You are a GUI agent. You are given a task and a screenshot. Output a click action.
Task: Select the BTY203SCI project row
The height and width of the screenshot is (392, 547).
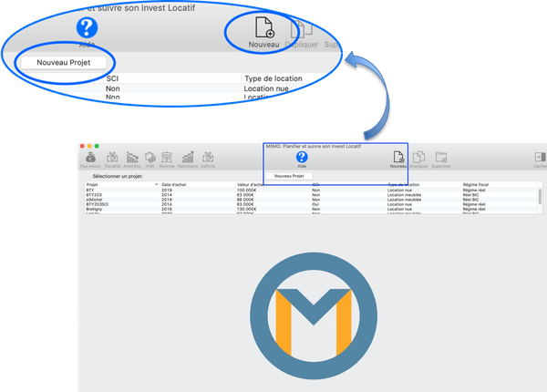click(x=311, y=204)
